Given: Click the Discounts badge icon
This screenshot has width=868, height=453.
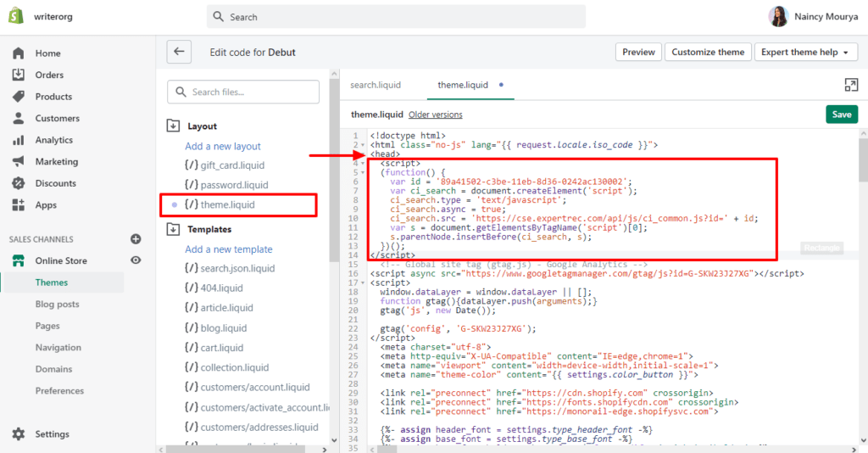Looking at the screenshot, I should [x=19, y=183].
